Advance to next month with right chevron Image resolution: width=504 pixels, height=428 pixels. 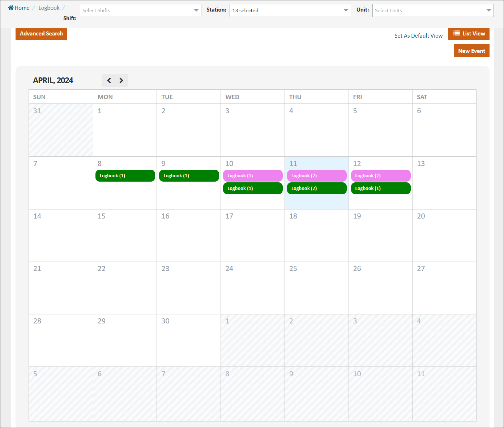(x=121, y=80)
